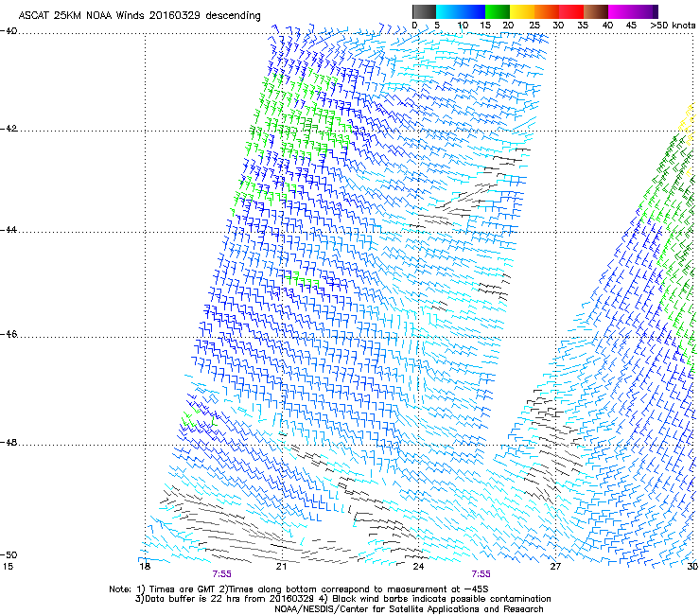The width and height of the screenshot is (700, 615).
Task: Pick the cyan-to-blue 5-15 knots legend gradient
Action: pos(461,11)
